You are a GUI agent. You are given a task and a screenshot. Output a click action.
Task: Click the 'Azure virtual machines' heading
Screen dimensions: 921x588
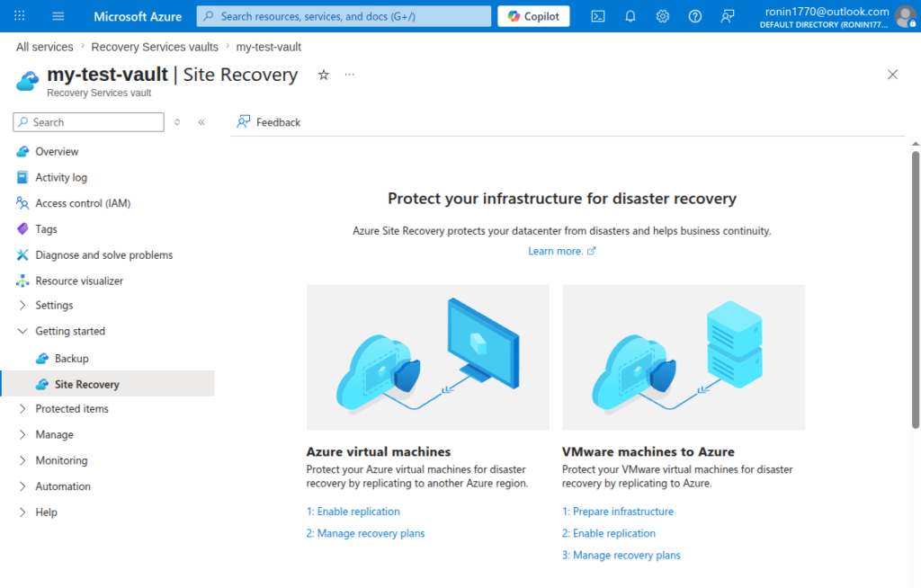point(379,451)
